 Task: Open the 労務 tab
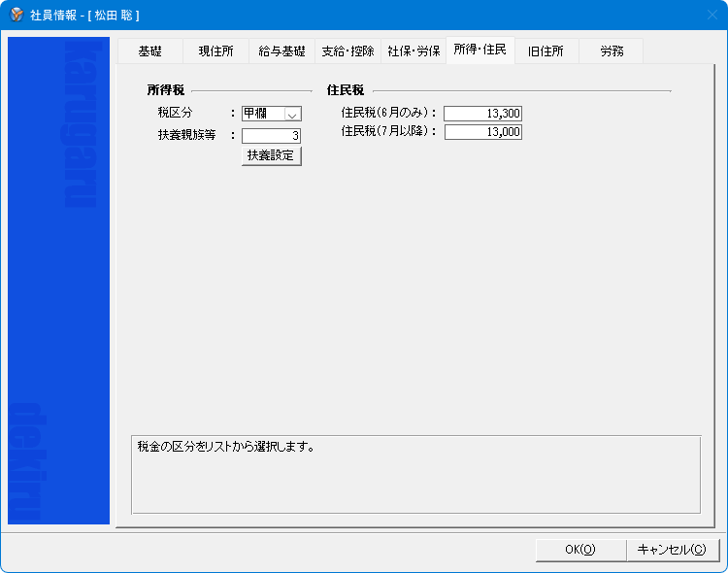[612, 51]
